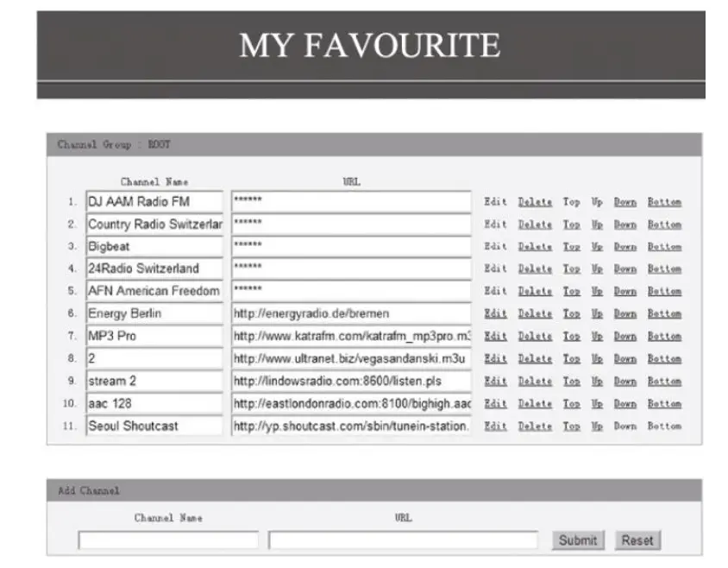Viewport: 728px width, 568px height.
Task: Click masked URL field of Bigbeat
Action: (x=351, y=246)
